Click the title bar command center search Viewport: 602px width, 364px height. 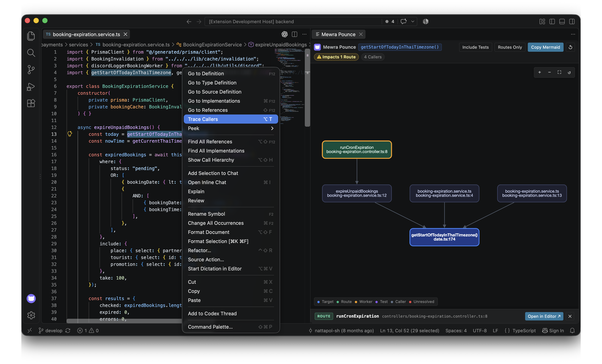(293, 21)
